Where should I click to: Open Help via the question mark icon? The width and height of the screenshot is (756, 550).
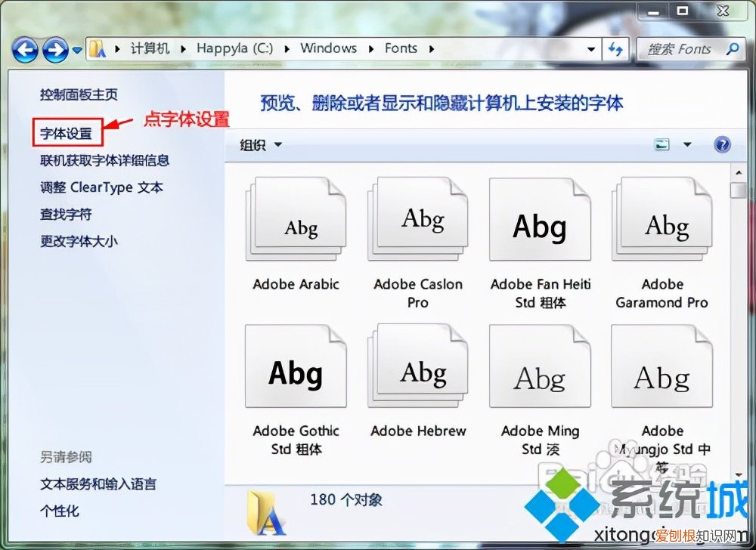coord(722,144)
